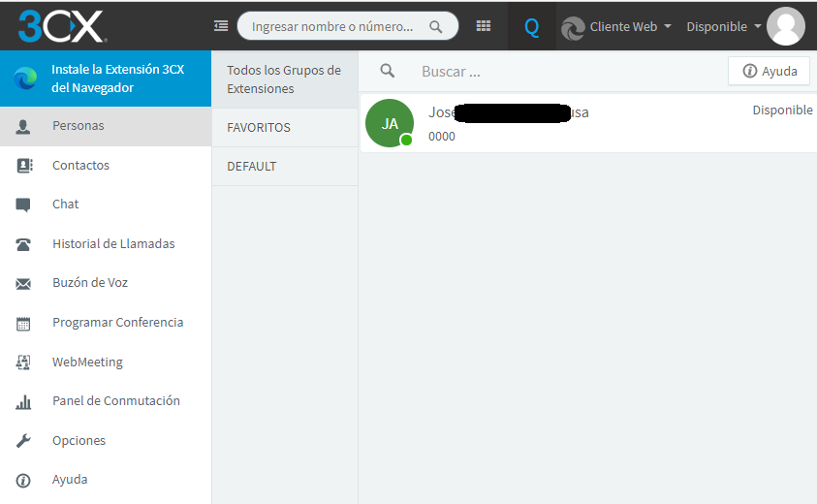Click the Ingresar nombre o número field
Screen dimensions: 817x504
tap(332, 26)
